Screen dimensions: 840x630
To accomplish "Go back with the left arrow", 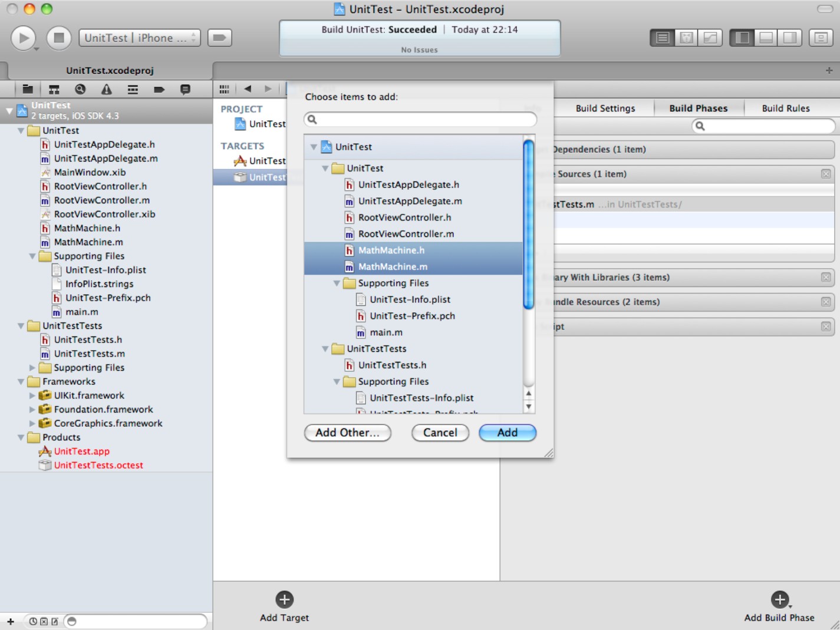I will 248,89.
